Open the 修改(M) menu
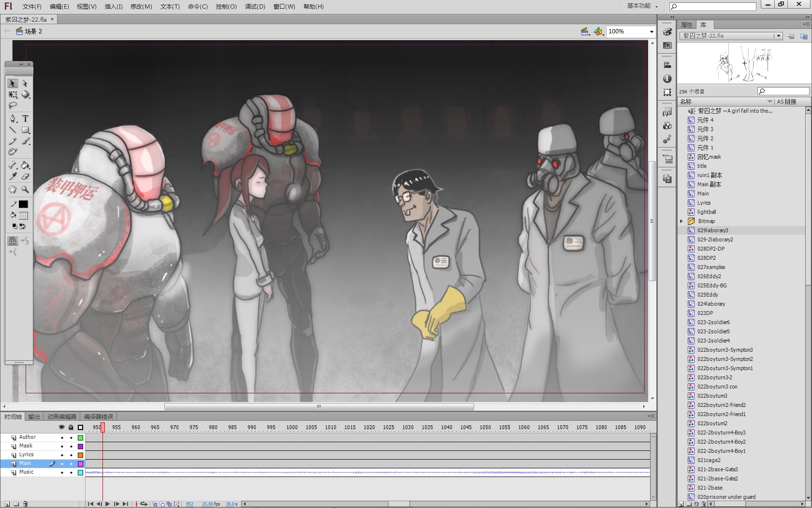Viewport: 812px width, 508px height. pos(141,6)
